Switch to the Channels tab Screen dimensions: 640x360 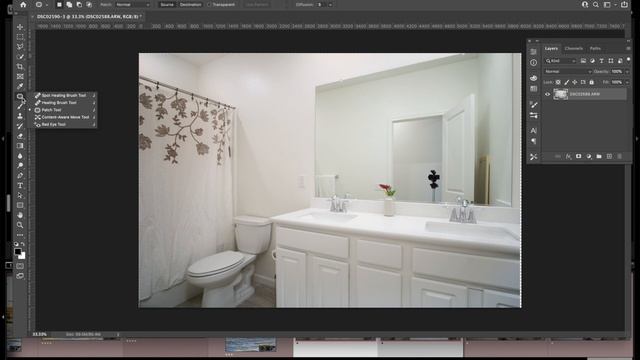point(573,49)
